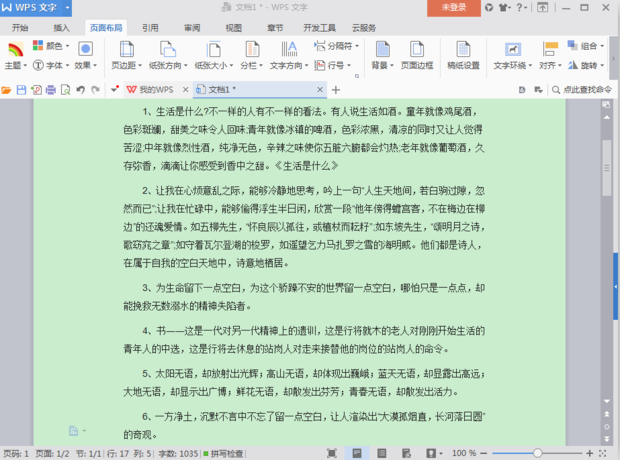620x460 pixels.
Task: Click the 点此查找命令 command search box
Action: coord(582,90)
